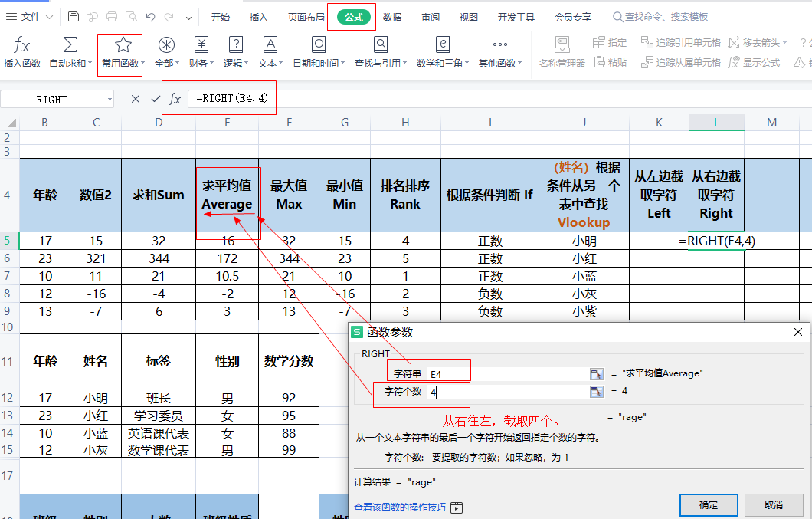Click Show Formulas (显示公式)
This screenshot has width=812, height=519.
click(x=754, y=63)
